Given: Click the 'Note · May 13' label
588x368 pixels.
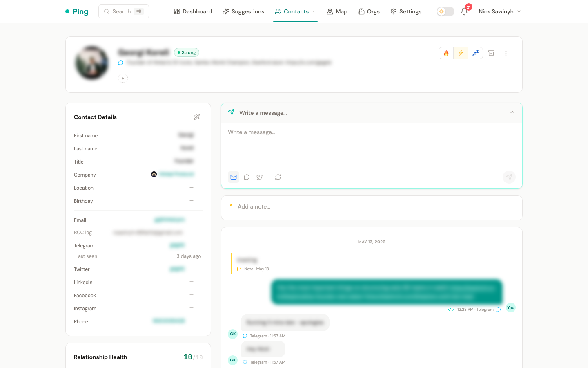Looking at the screenshot, I should [x=256, y=269].
